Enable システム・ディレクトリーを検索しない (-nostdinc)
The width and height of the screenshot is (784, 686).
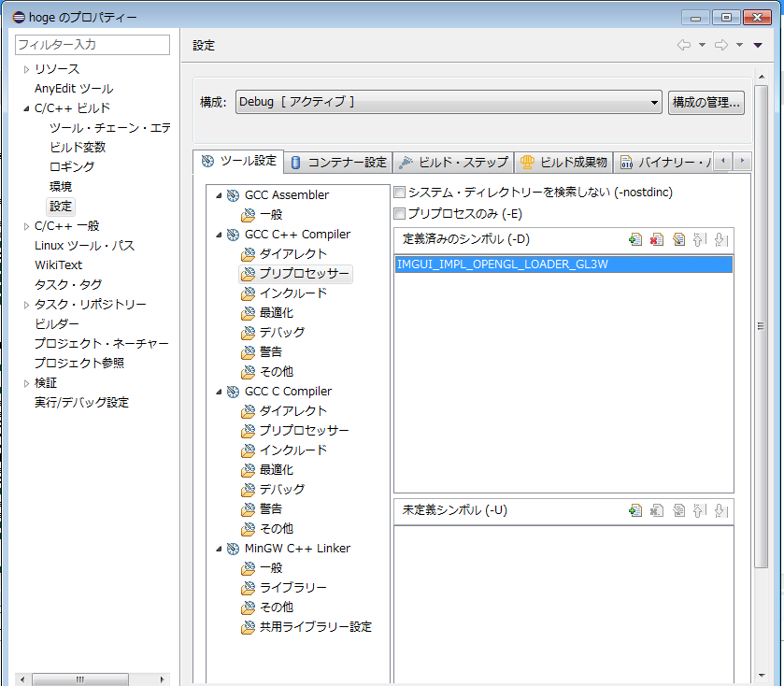[x=400, y=192]
